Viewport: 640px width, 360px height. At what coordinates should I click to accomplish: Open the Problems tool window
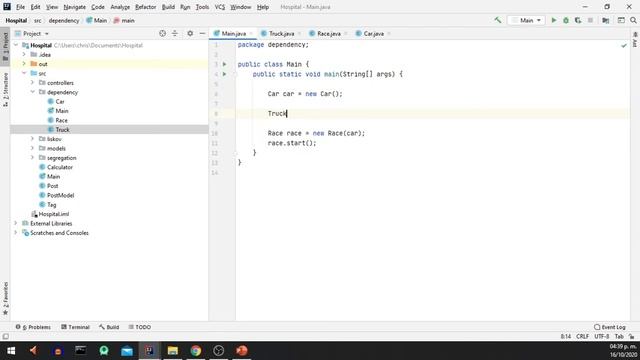click(33, 327)
